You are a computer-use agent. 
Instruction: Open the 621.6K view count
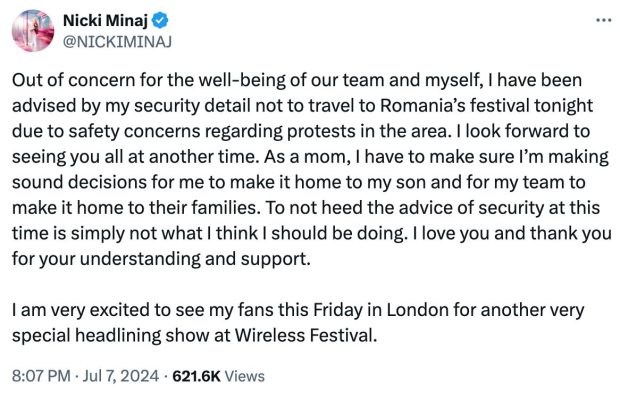pyautogui.click(x=197, y=376)
